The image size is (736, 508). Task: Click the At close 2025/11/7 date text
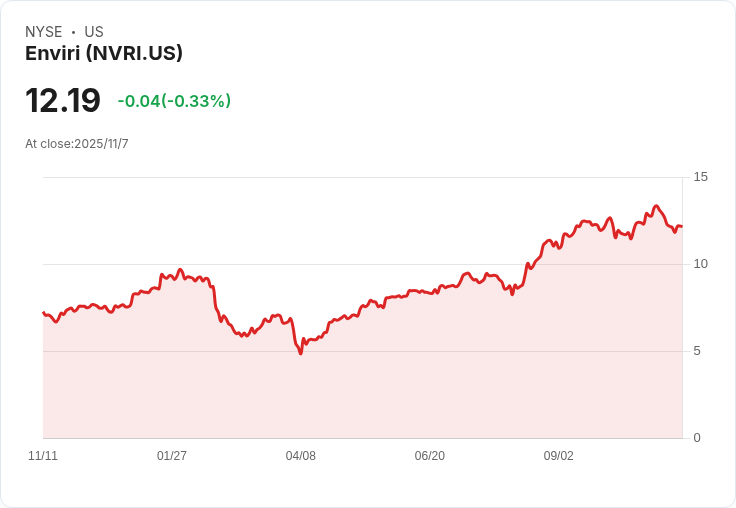pos(77,144)
